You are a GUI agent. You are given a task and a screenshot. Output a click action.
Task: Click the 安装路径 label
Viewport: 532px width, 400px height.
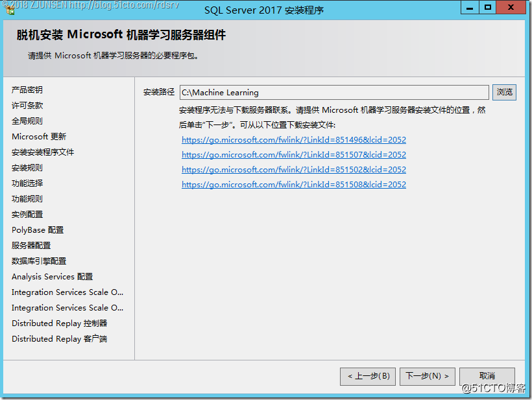tap(159, 92)
